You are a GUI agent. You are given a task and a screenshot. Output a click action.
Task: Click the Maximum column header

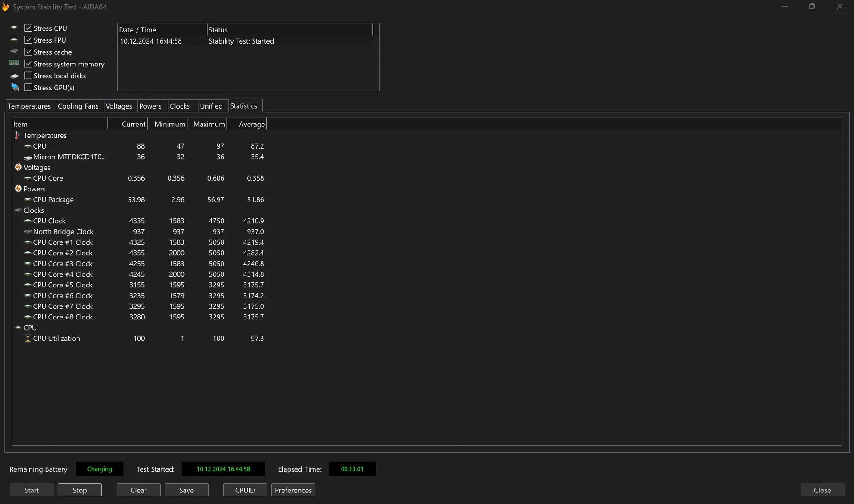(x=207, y=124)
